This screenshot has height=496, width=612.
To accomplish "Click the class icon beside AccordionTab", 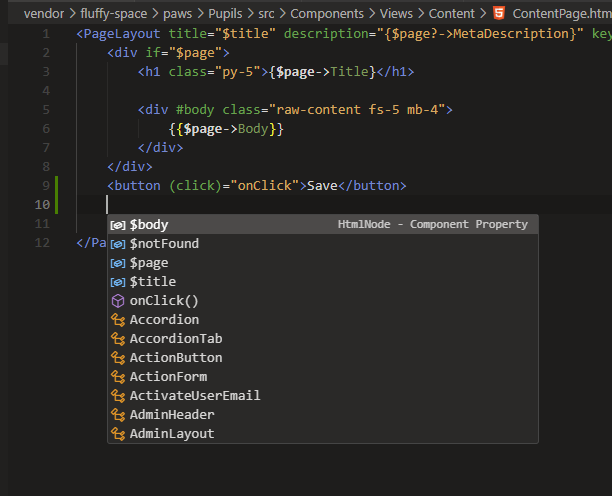I will click(118, 339).
